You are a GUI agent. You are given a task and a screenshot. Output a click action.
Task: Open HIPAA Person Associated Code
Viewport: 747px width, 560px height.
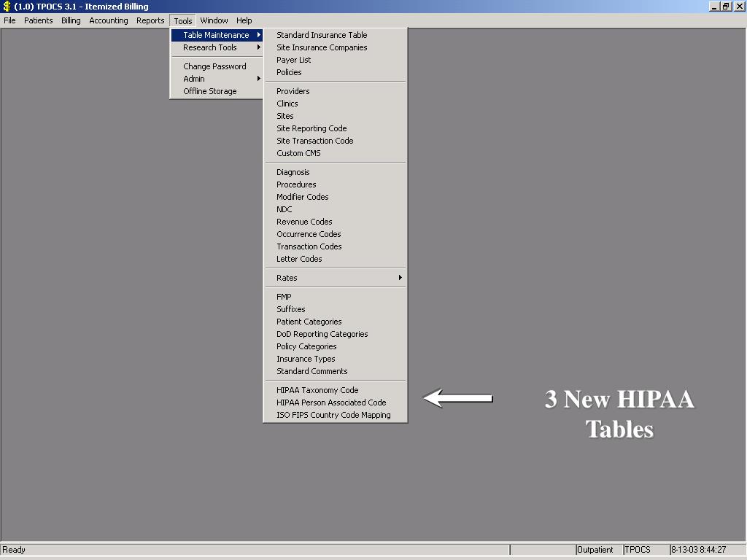(336, 402)
